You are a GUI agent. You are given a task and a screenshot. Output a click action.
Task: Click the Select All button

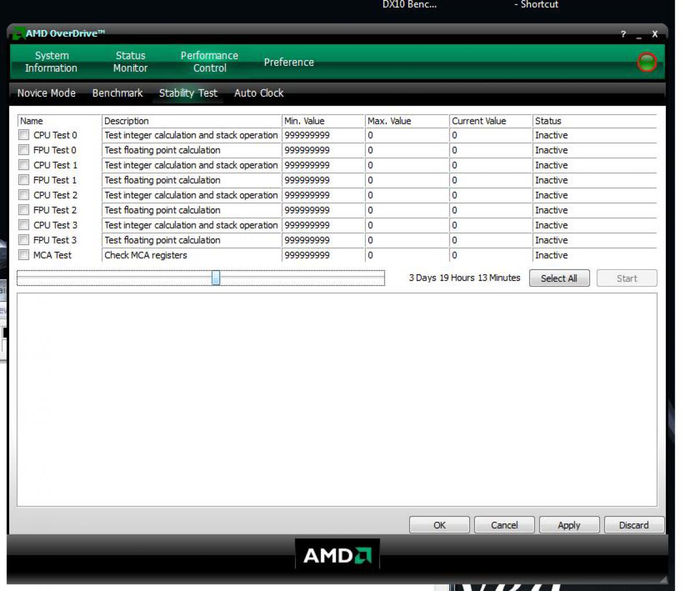pos(559,278)
